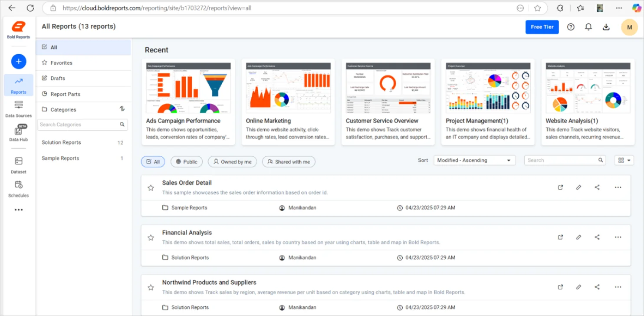Open the Modified - Ascending sort dropdown
This screenshot has width=644, height=316.
474,160
